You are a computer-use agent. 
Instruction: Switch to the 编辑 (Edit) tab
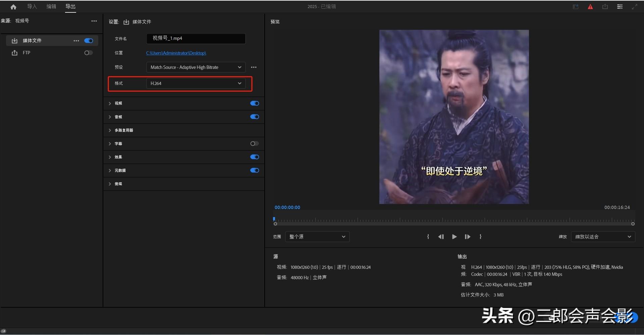pyautogui.click(x=51, y=6)
